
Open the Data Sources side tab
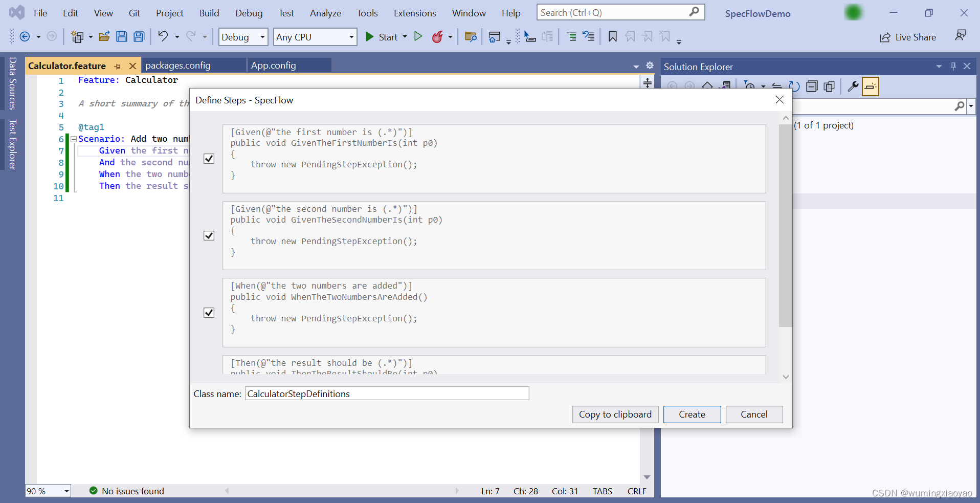(x=12, y=83)
